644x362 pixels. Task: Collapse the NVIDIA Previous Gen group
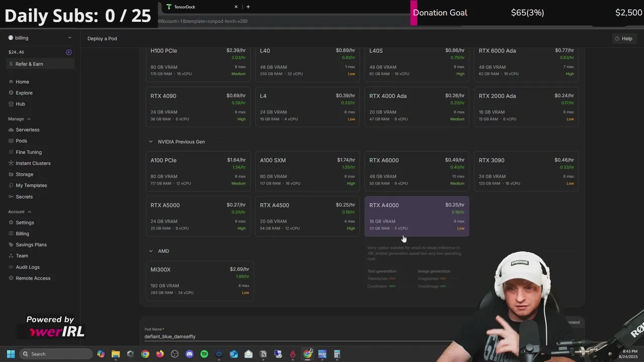coord(150,142)
